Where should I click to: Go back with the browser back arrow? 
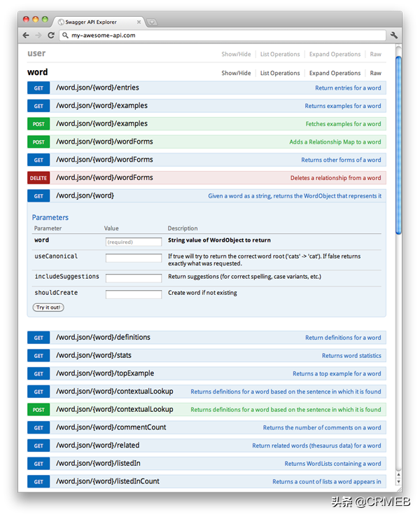tap(26, 35)
